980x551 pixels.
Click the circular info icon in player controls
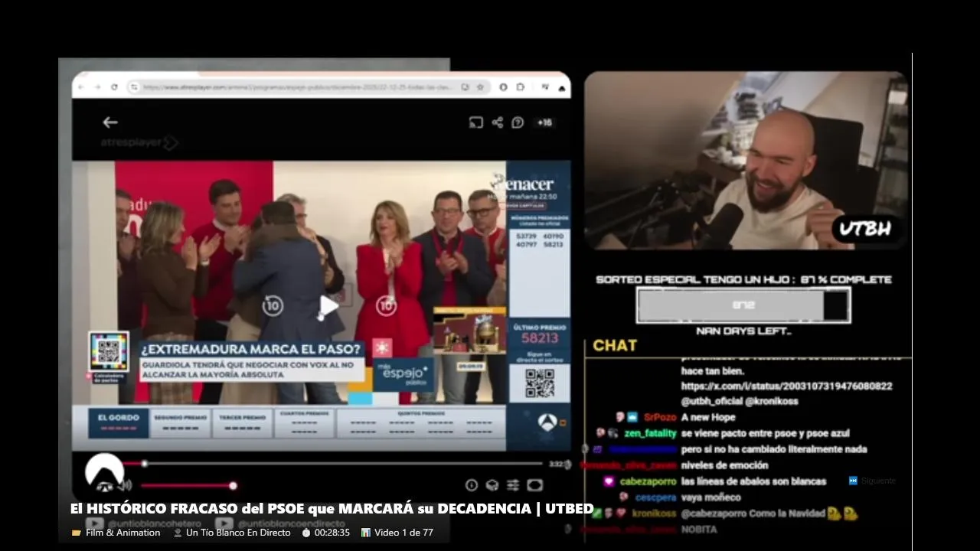pyautogui.click(x=472, y=485)
